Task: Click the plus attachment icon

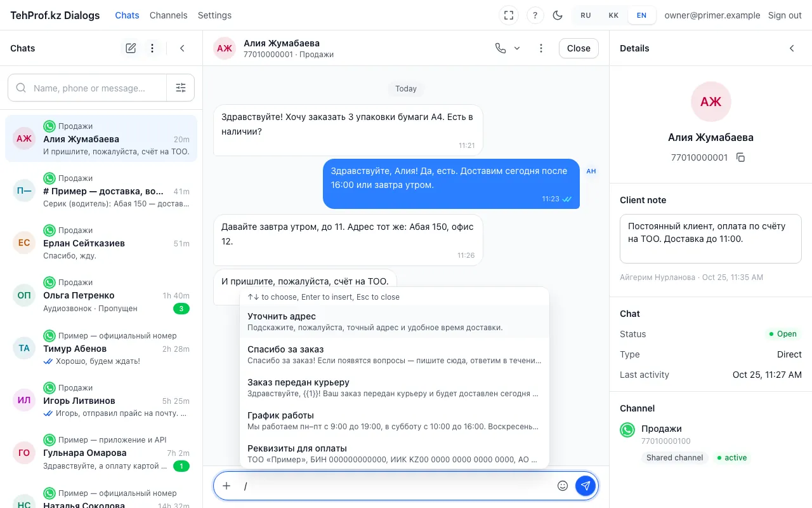Action: coord(226,486)
